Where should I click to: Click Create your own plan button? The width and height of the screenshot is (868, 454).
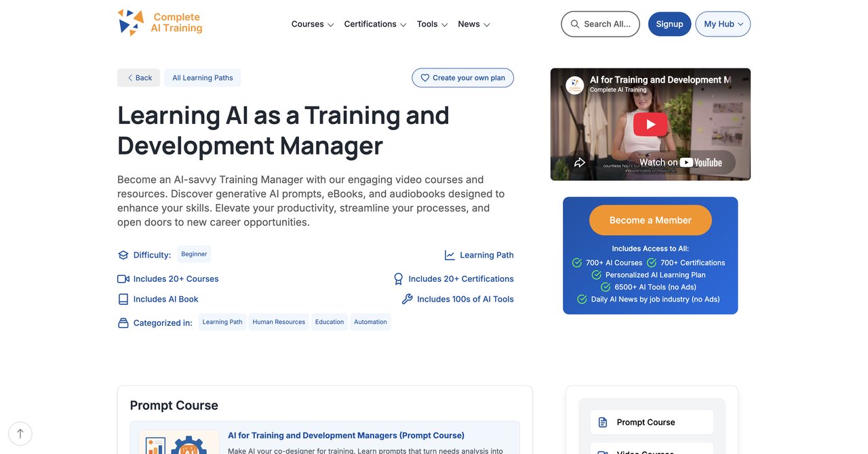tap(462, 78)
